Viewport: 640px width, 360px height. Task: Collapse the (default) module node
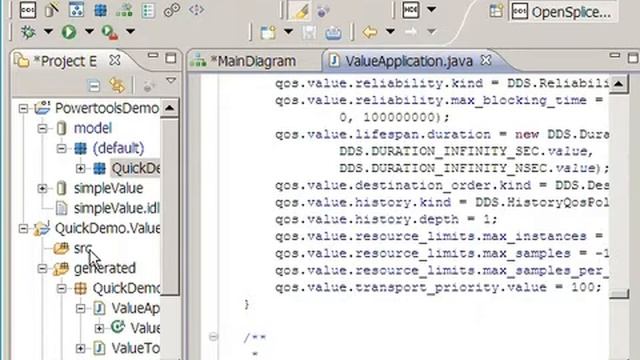[62, 148]
